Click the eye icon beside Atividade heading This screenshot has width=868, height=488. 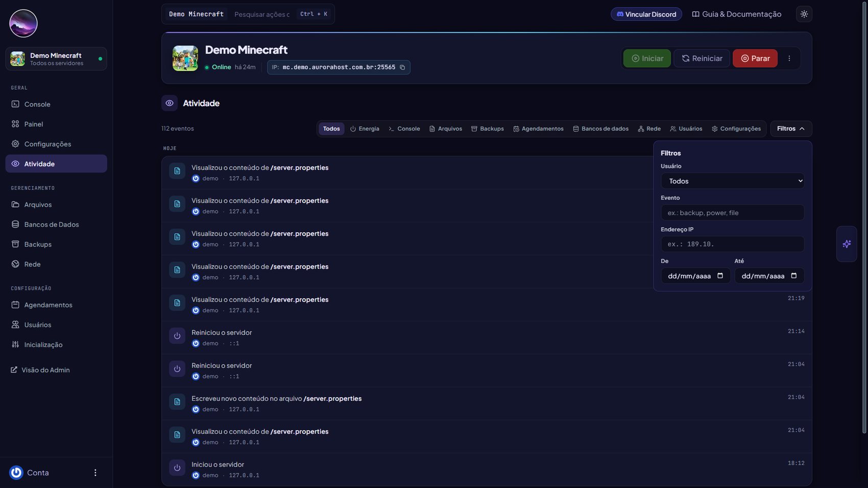[170, 103]
